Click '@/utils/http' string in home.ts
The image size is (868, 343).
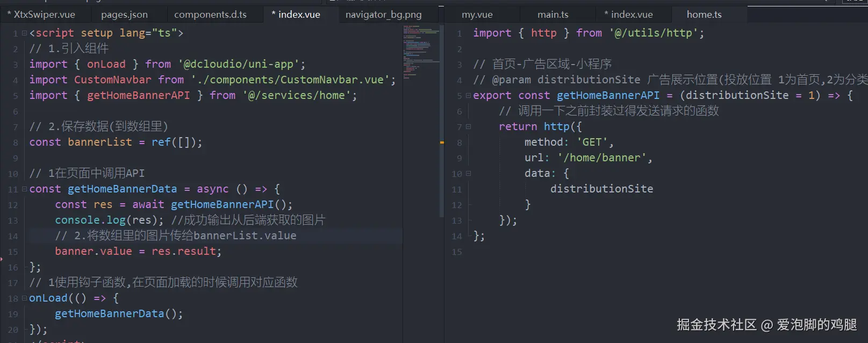pos(653,33)
